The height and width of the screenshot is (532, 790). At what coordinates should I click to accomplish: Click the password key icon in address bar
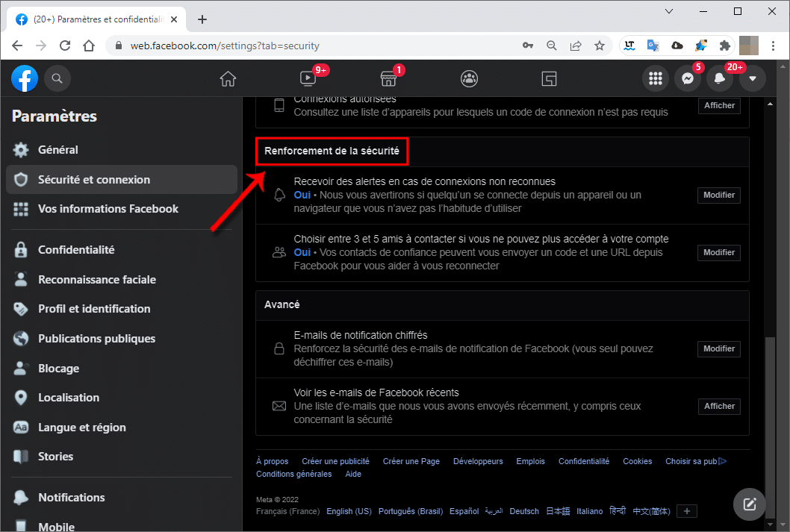pos(527,46)
